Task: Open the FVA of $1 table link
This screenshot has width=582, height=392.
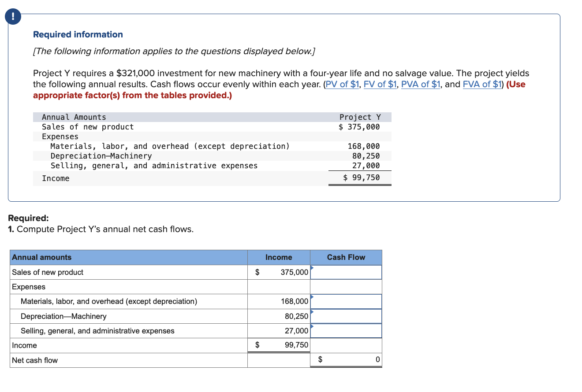Action: pyautogui.click(x=482, y=85)
